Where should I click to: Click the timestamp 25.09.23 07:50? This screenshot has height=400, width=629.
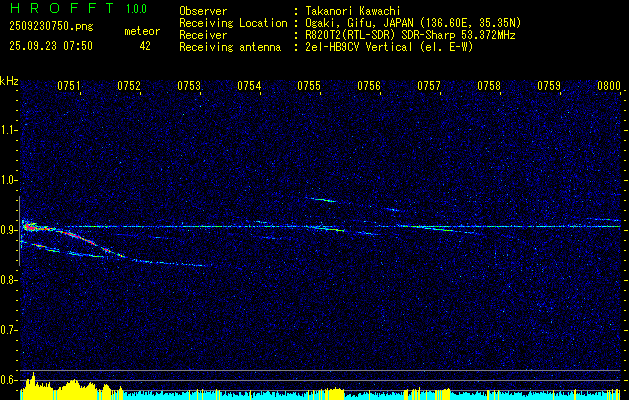tap(51, 46)
